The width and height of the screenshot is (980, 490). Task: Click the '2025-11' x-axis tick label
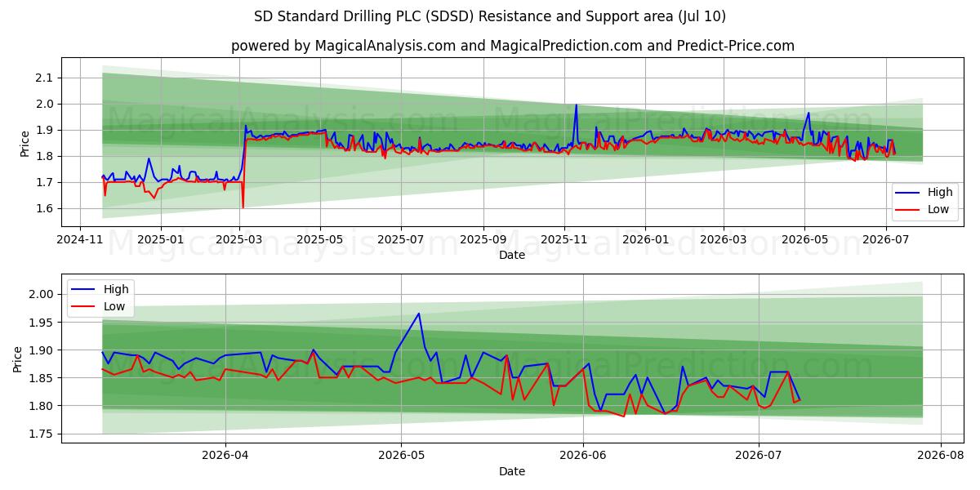pyautogui.click(x=563, y=239)
